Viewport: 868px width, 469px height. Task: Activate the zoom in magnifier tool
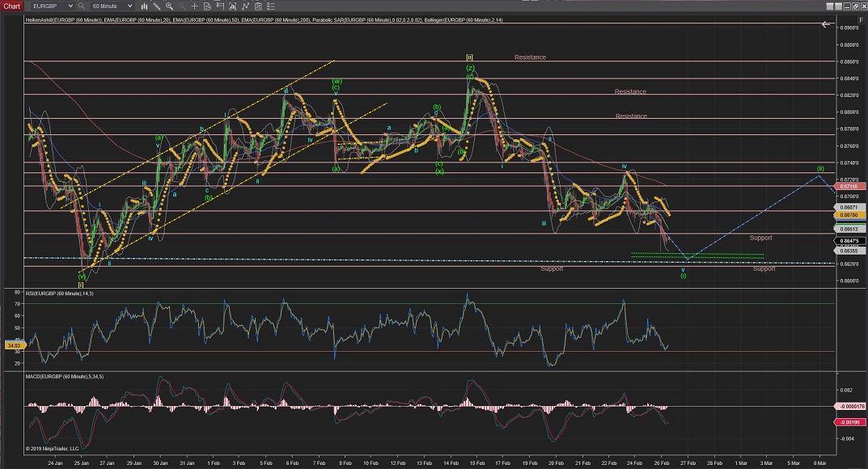[169, 6]
